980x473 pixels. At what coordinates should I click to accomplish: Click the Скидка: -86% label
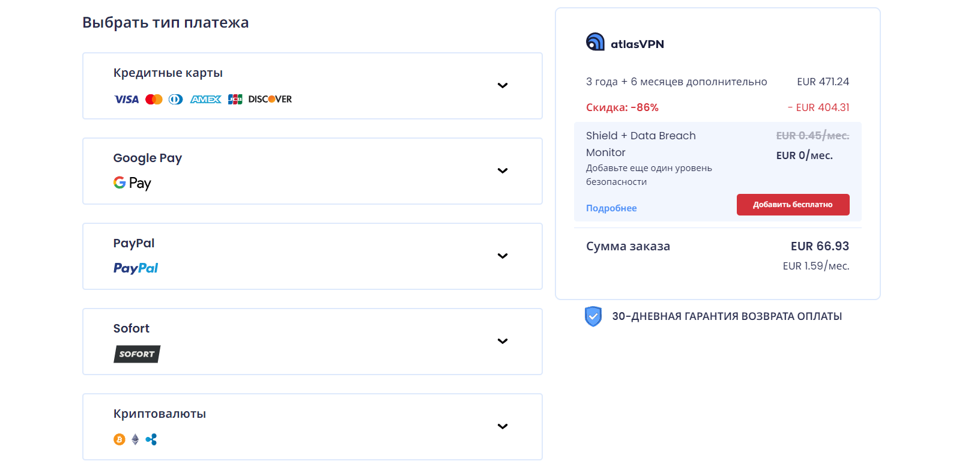(622, 107)
